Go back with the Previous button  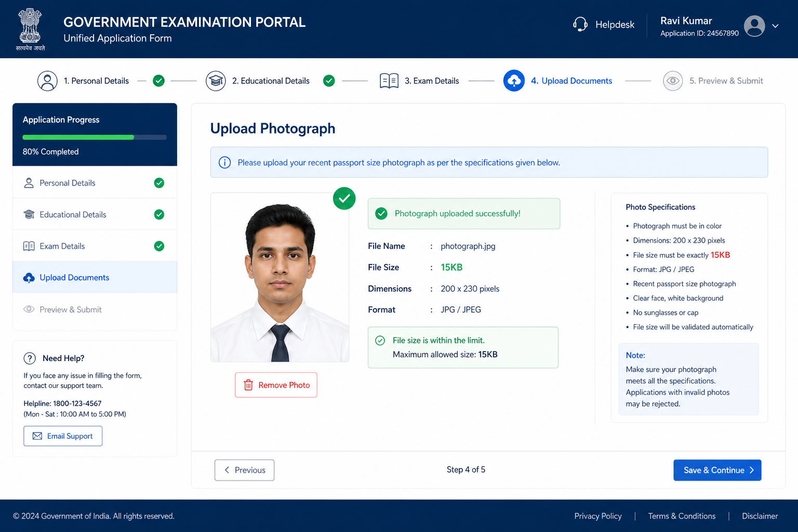click(244, 470)
